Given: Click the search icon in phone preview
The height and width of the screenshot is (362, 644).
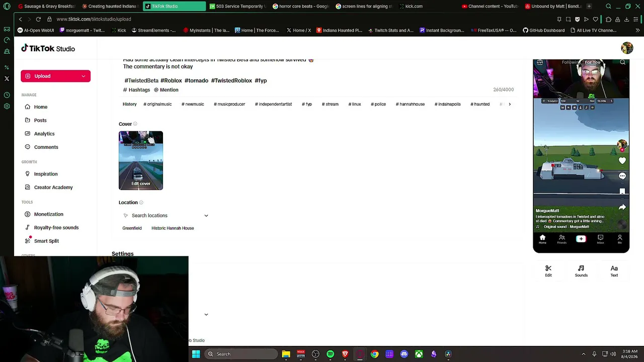Looking at the screenshot, I should pos(623,62).
